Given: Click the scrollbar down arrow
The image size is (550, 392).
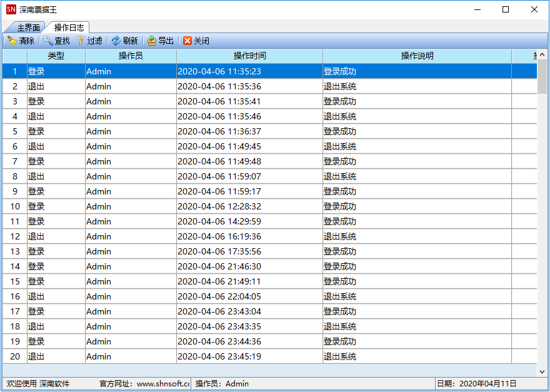Looking at the screenshot, I should (542, 371).
